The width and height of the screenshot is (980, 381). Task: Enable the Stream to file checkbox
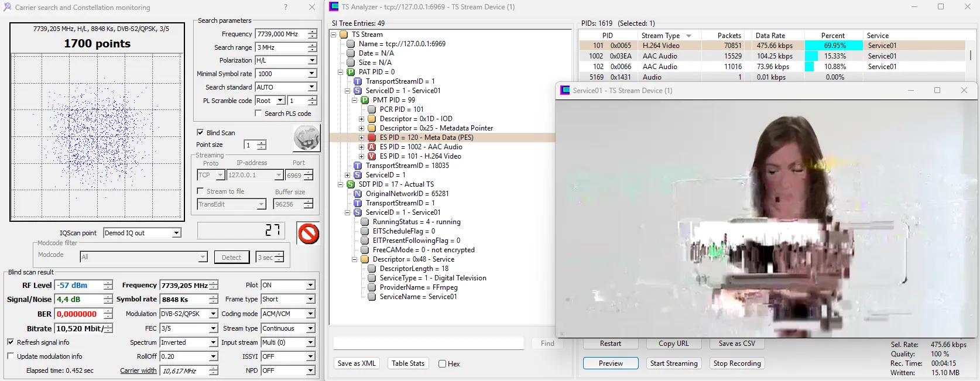[200, 191]
